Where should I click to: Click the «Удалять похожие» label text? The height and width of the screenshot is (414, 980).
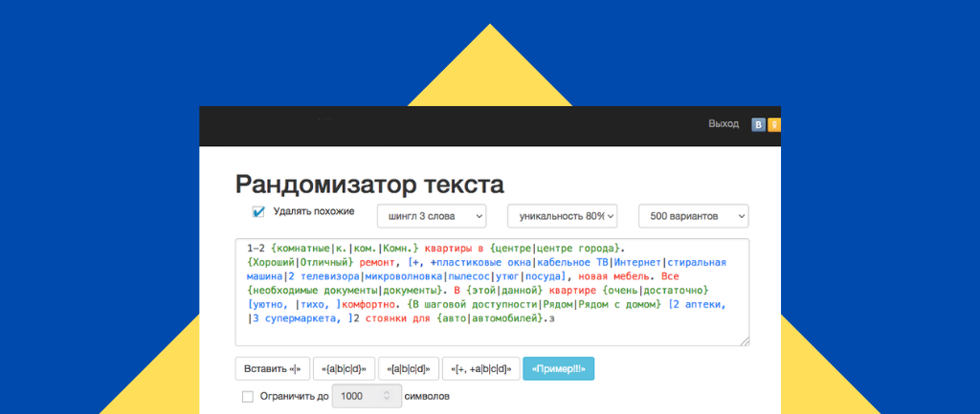tap(313, 211)
